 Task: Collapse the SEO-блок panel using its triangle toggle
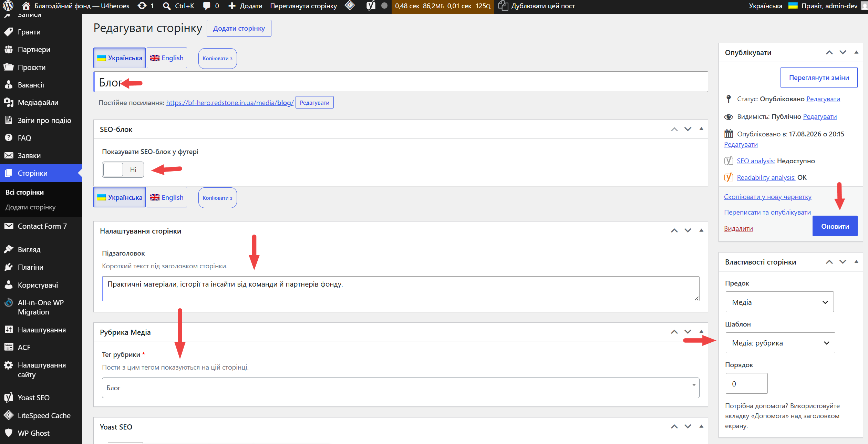click(701, 129)
